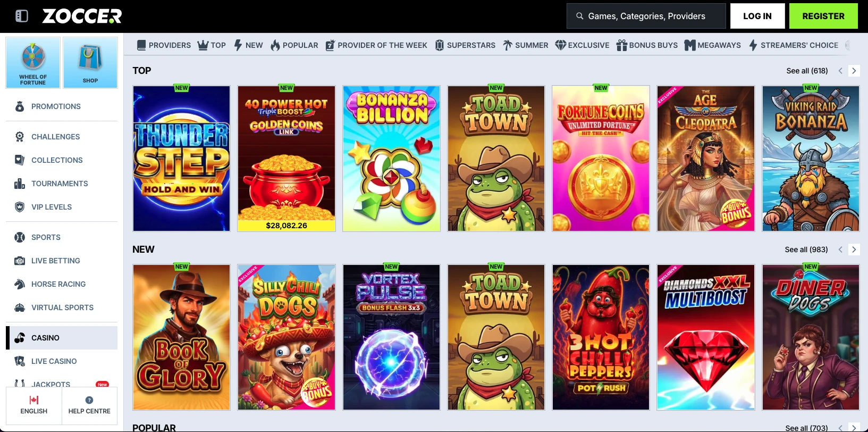Click the Top crown icon
Image resolution: width=868 pixels, height=432 pixels.
coord(203,45)
